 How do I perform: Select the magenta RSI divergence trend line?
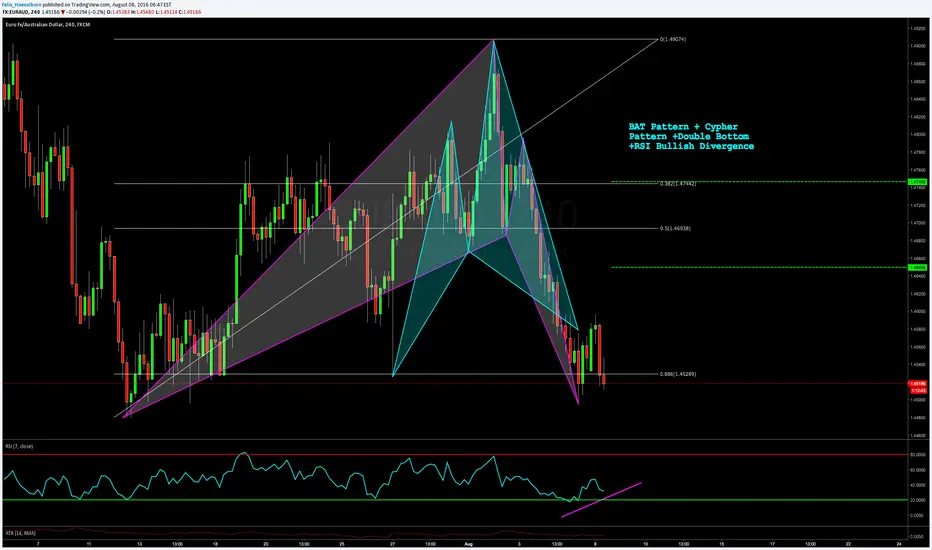[601, 500]
